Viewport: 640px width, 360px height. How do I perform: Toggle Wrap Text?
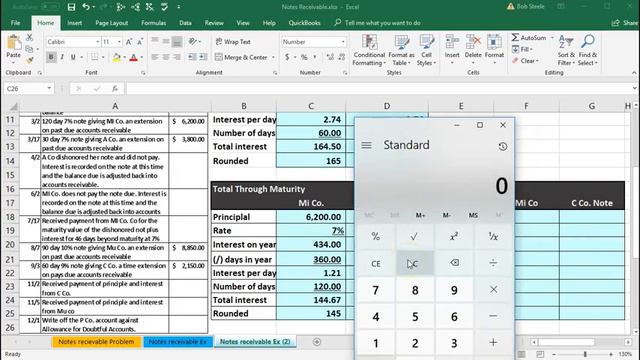coord(233,42)
